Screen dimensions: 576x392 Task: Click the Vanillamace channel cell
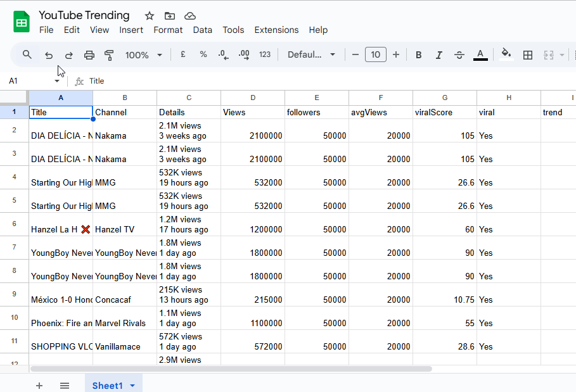pyautogui.click(x=125, y=342)
